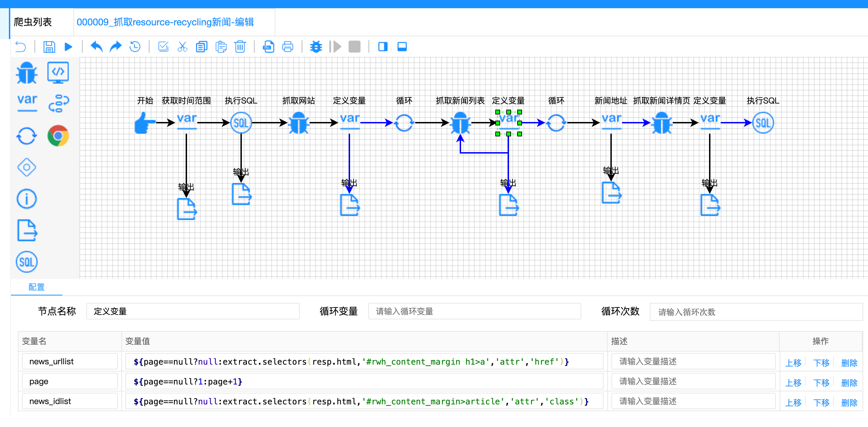Click the select-all checkmark toolbar icon
Screen dimensions: 868x427
163,47
